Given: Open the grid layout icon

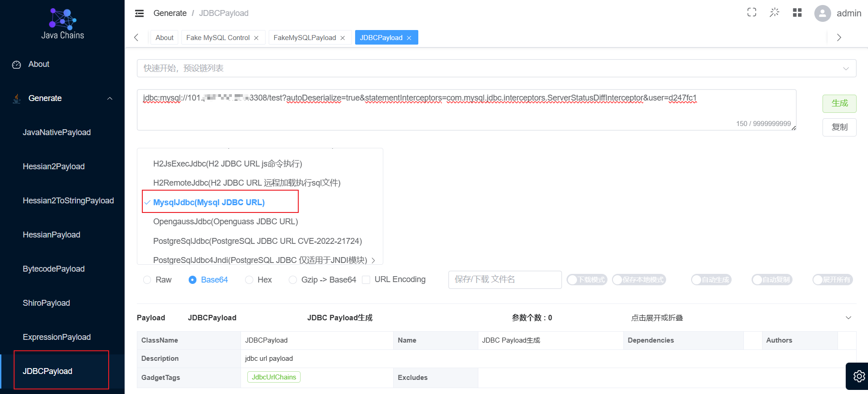Looking at the screenshot, I should tap(797, 12).
